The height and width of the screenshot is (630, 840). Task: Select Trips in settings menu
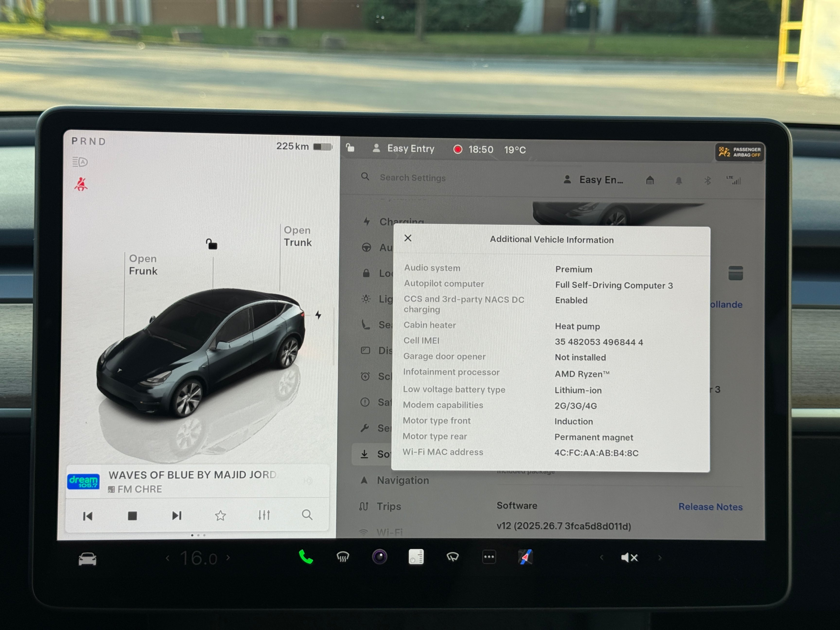(x=388, y=506)
